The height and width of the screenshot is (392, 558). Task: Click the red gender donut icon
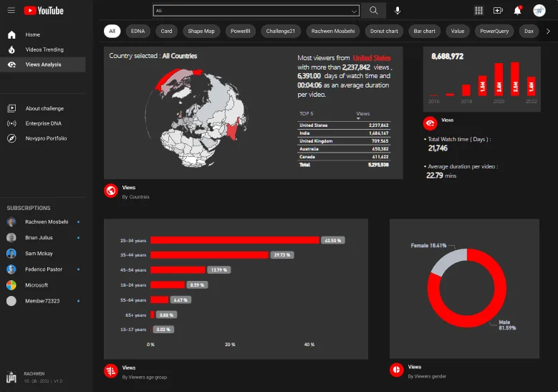click(396, 370)
